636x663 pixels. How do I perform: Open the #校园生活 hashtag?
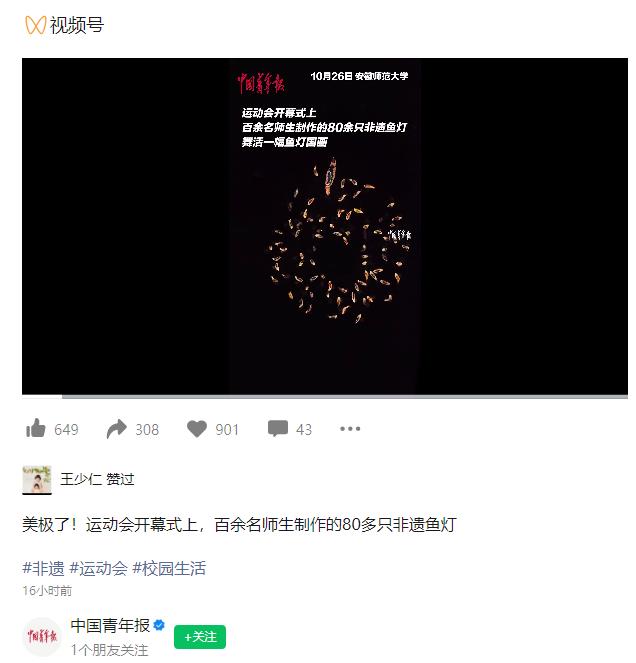point(169,568)
